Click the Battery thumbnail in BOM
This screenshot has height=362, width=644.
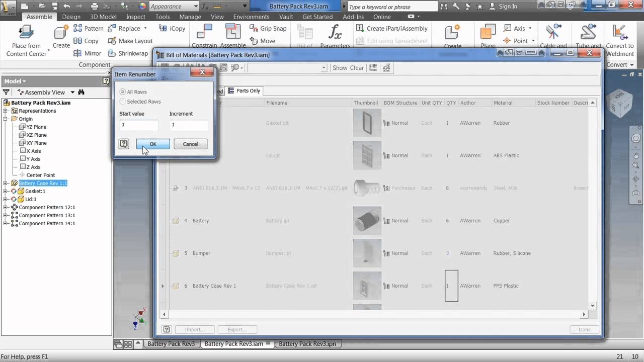tap(367, 221)
